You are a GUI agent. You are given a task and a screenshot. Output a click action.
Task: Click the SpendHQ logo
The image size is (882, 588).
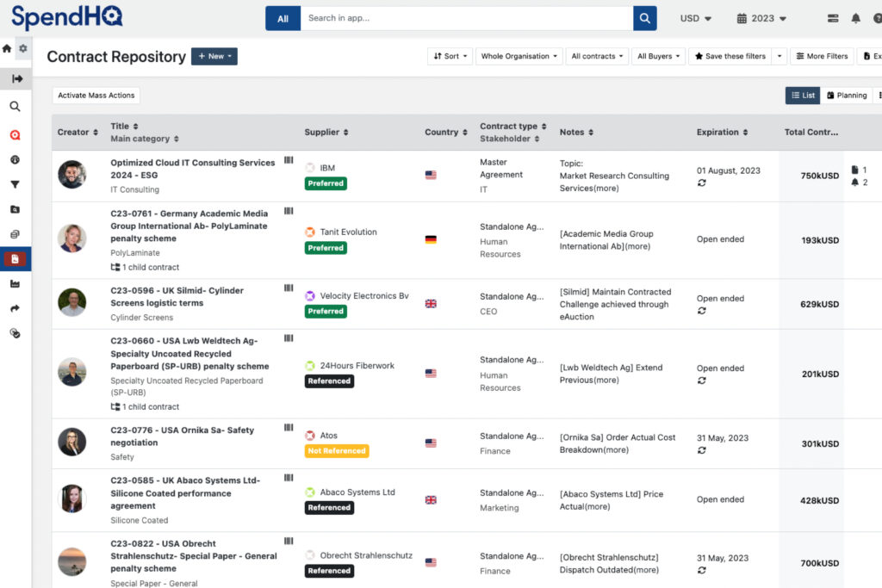point(66,16)
